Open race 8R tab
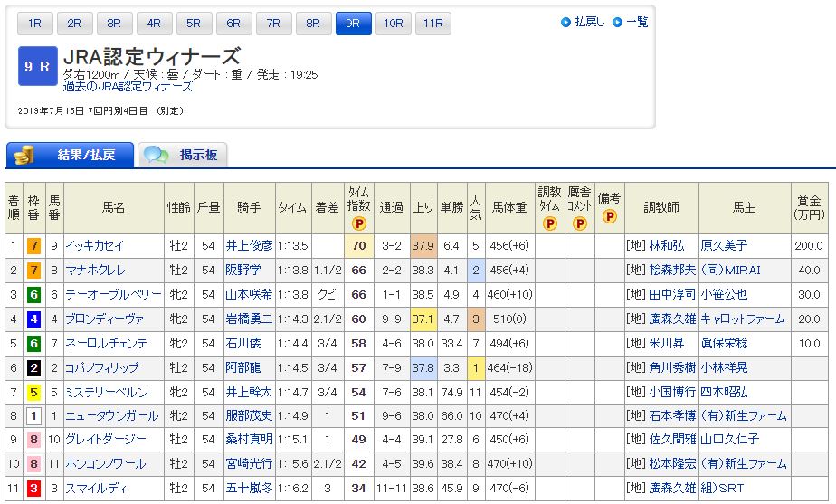The height and width of the screenshot is (504, 836). pyautogui.click(x=313, y=24)
